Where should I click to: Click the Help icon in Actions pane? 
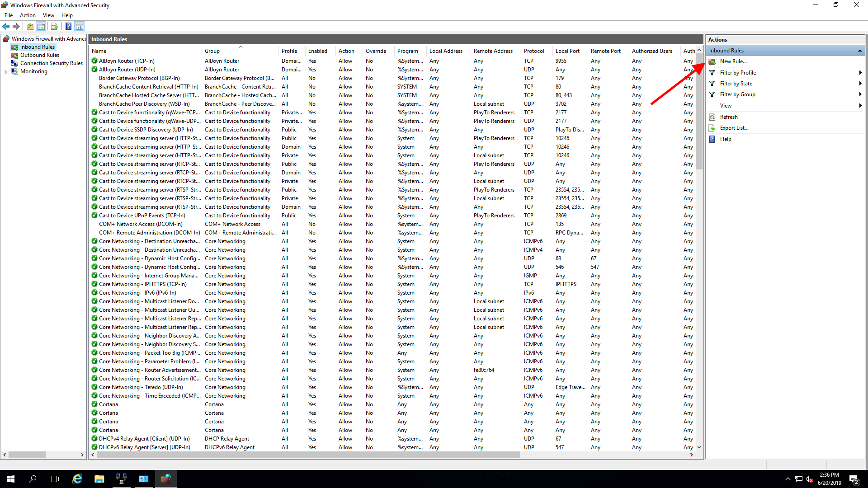coord(712,139)
